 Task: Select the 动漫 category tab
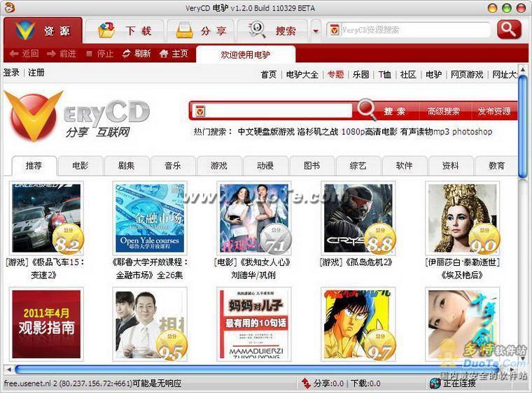[265, 166]
